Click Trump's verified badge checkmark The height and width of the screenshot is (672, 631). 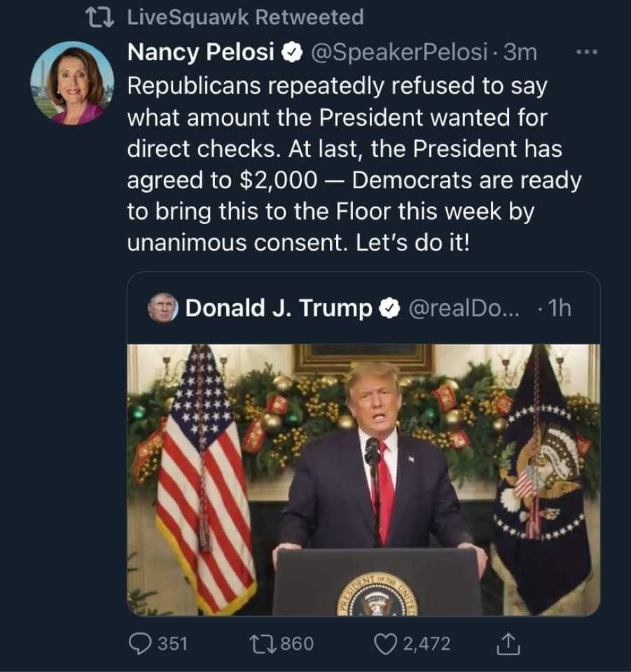click(389, 308)
